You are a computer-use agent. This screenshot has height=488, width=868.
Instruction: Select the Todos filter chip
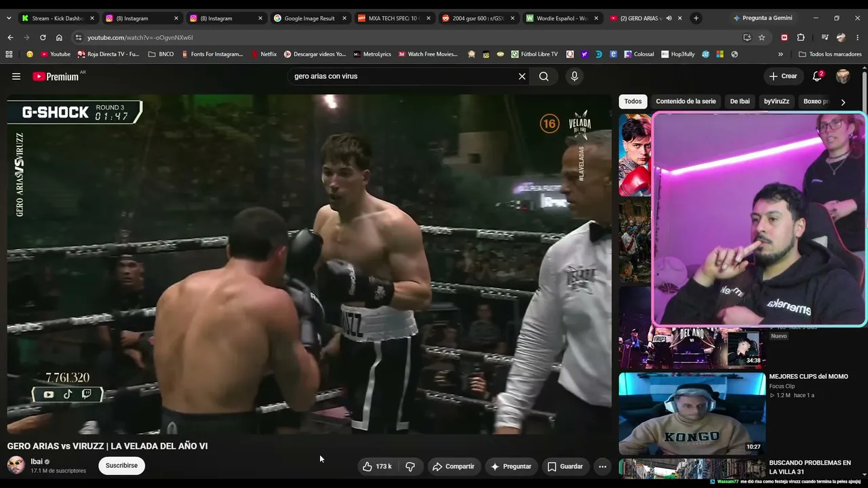(x=633, y=102)
